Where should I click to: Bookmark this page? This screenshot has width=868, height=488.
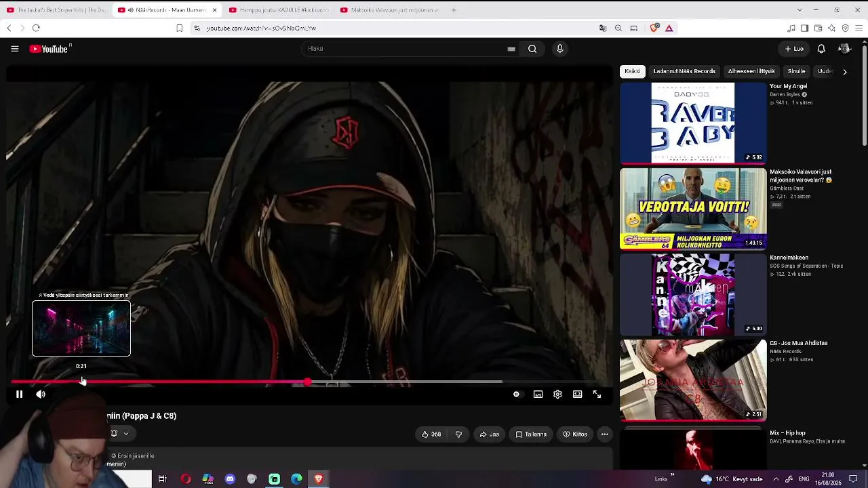(179, 28)
